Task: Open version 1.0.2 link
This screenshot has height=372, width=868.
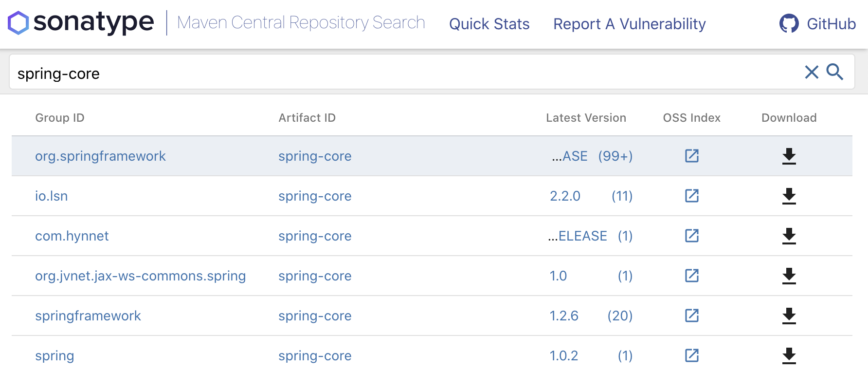Action: tap(564, 355)
